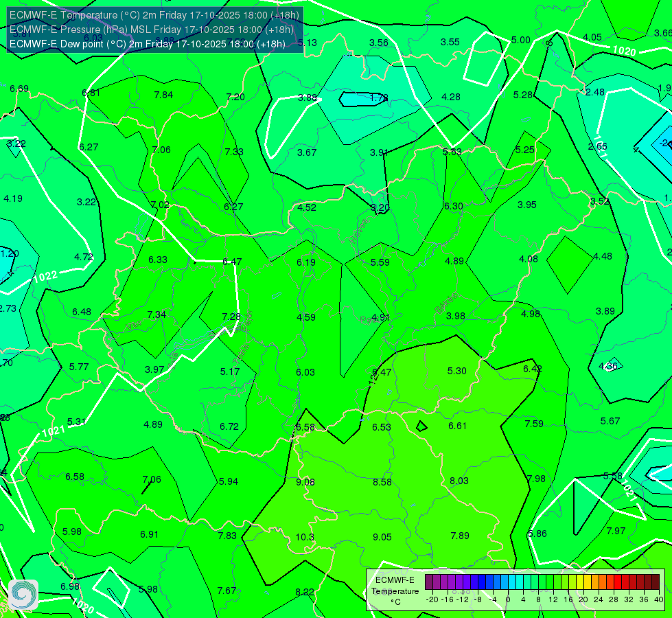
Task: Click the 5.63 temperature value
Action: point(452,152)
